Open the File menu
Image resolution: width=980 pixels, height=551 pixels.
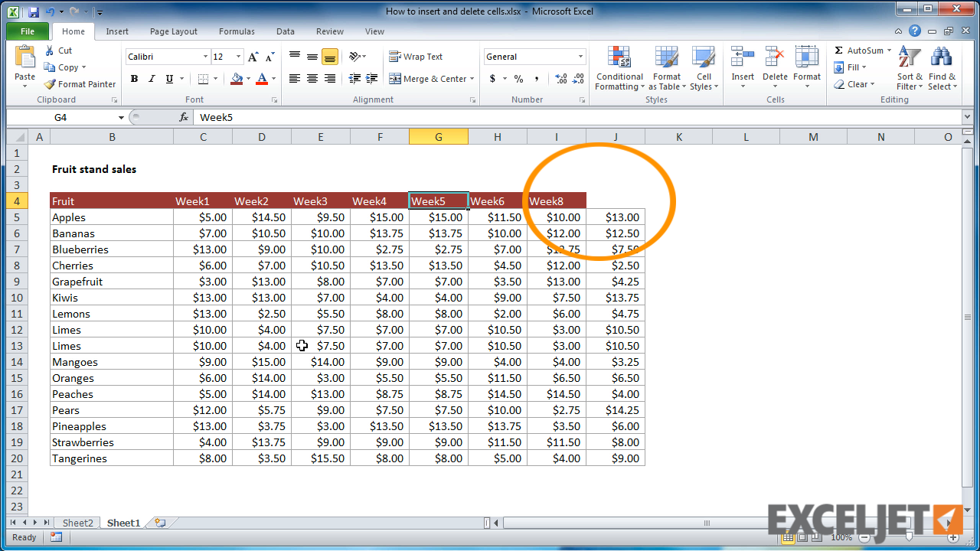[x=27, y=31]
